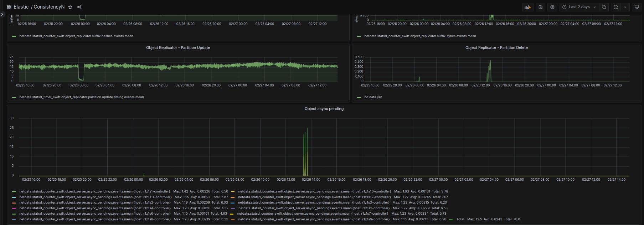Refresh the dashboard
The width and height of the screenshot is (644, 225).
615,7
